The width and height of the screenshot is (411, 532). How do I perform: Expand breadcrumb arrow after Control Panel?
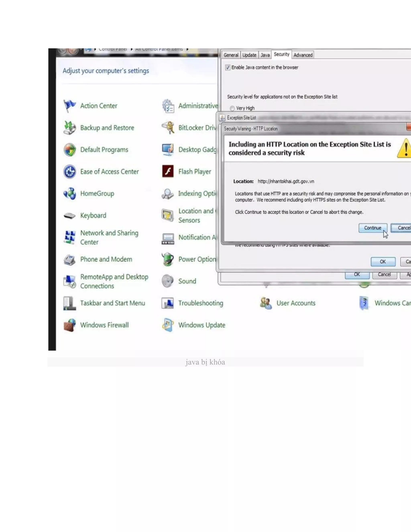[131, 49]
